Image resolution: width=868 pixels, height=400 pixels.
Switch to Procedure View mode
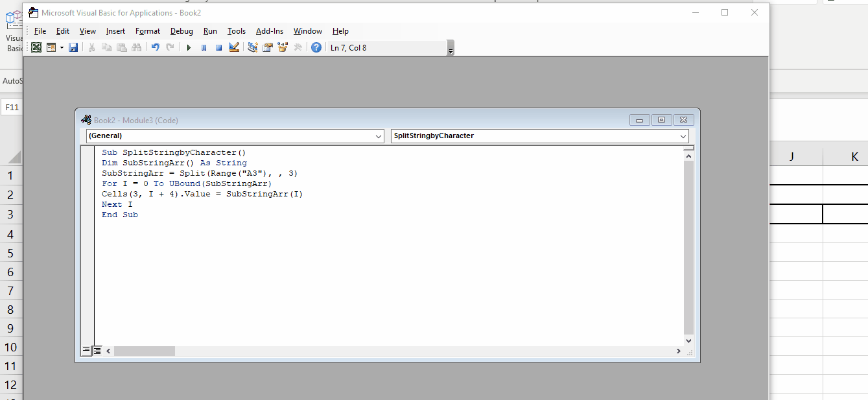point(86,350)
